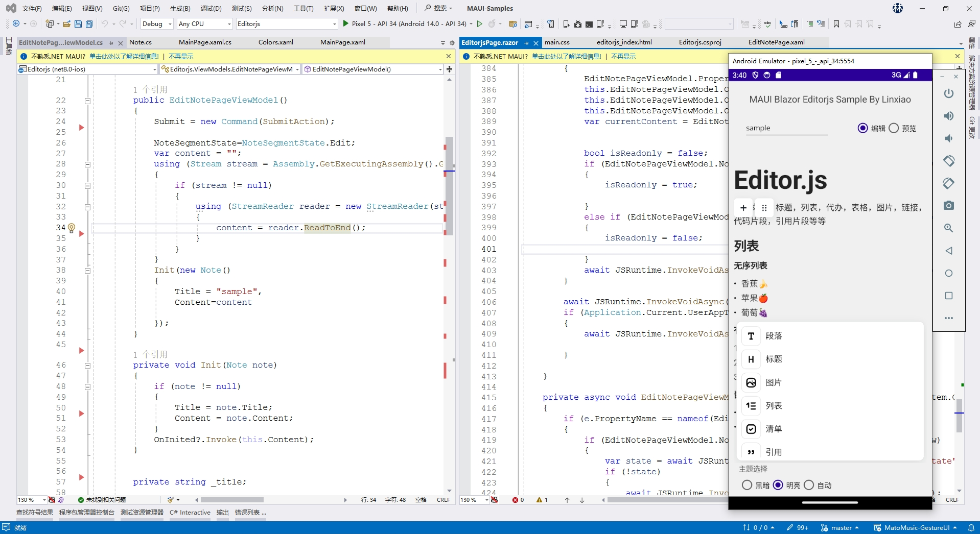The height and width of the screenshot is (534, 980).
Task: Click the emulator volume up icon
Action: coord(949,115)
